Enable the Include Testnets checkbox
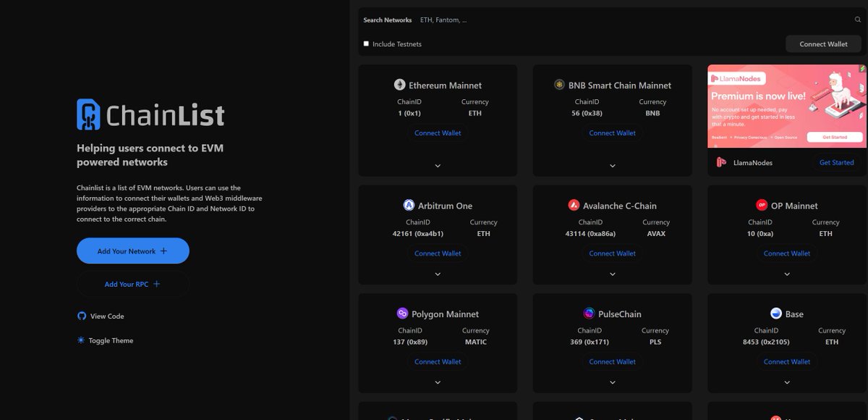The width and height of the screenshot is (868, 420). (x=366, y=43)
